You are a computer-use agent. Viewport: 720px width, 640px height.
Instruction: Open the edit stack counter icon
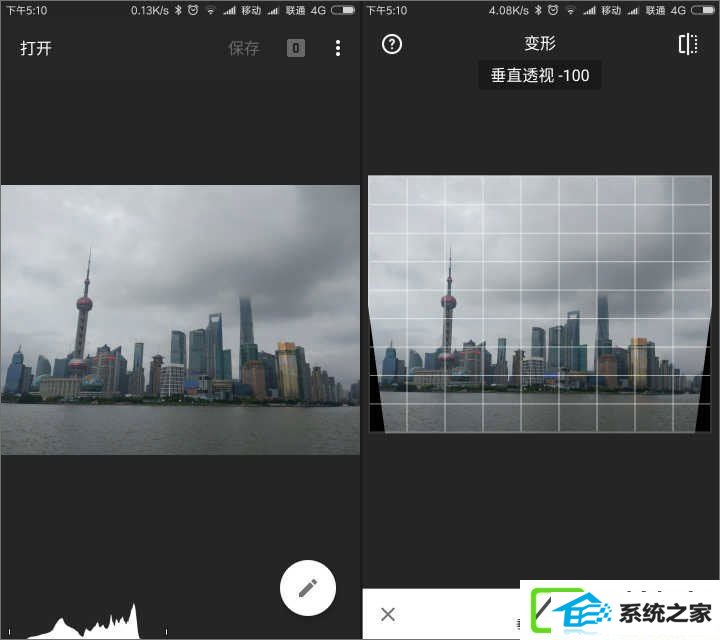click(x=296, y=48)
